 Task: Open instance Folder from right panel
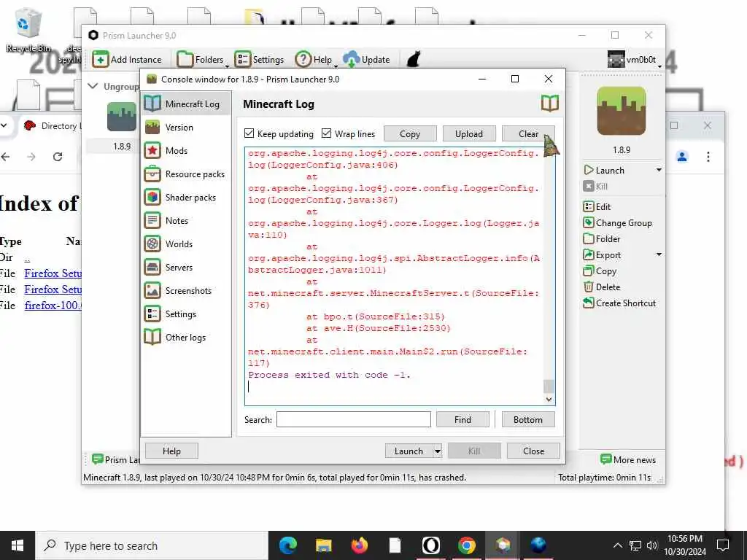point(602,238)
